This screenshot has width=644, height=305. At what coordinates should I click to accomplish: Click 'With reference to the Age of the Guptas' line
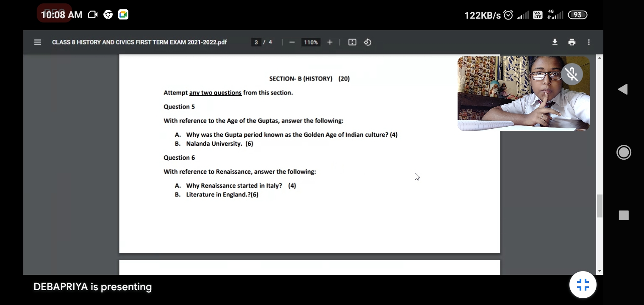pos(253,121)
